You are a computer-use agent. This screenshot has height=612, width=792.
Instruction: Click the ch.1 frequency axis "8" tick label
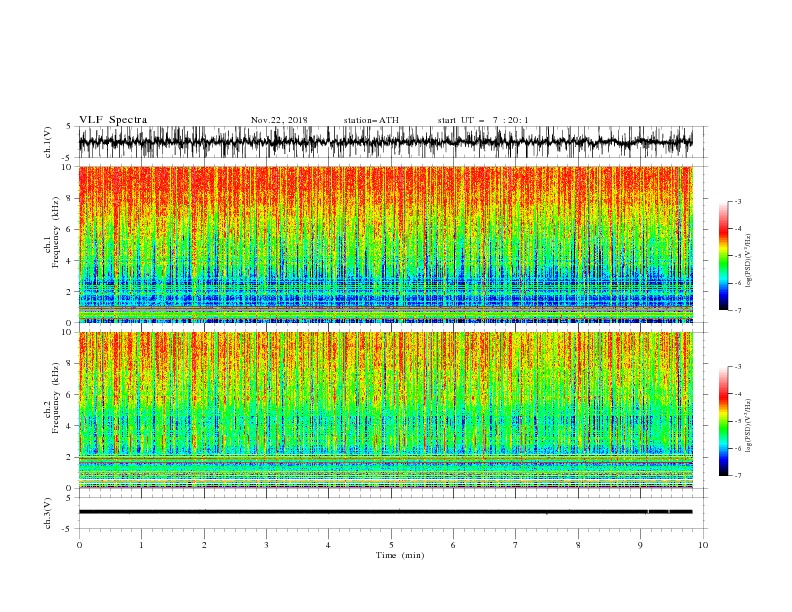point(70,198)
